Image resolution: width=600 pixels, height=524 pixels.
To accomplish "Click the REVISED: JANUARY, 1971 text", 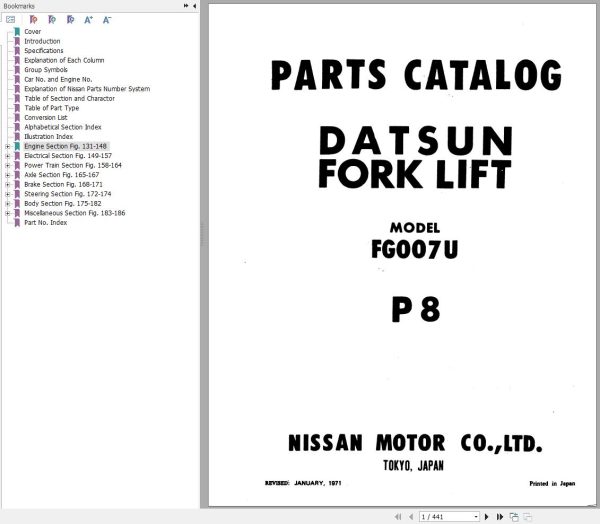I will click(x=303, y=483).
